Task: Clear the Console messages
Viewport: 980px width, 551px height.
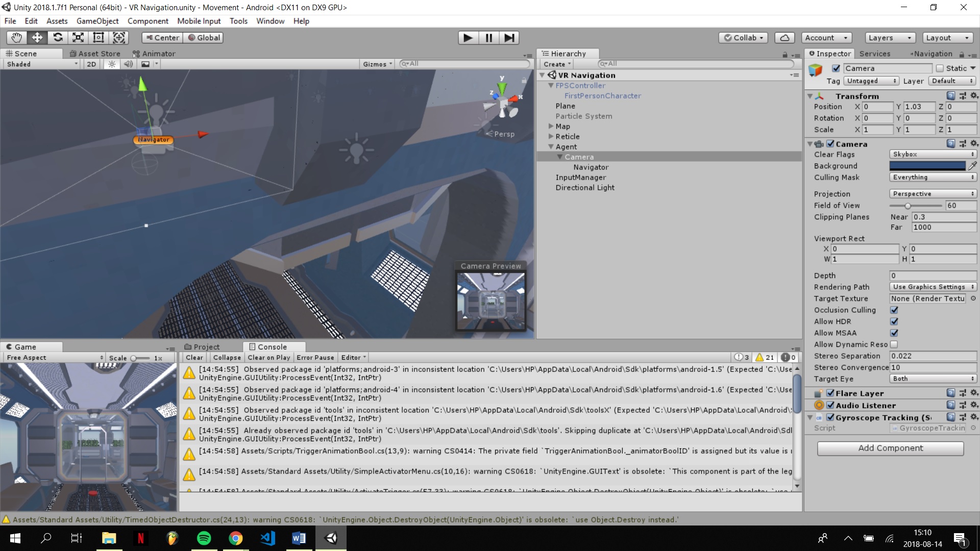Action: tap(194, 357)
